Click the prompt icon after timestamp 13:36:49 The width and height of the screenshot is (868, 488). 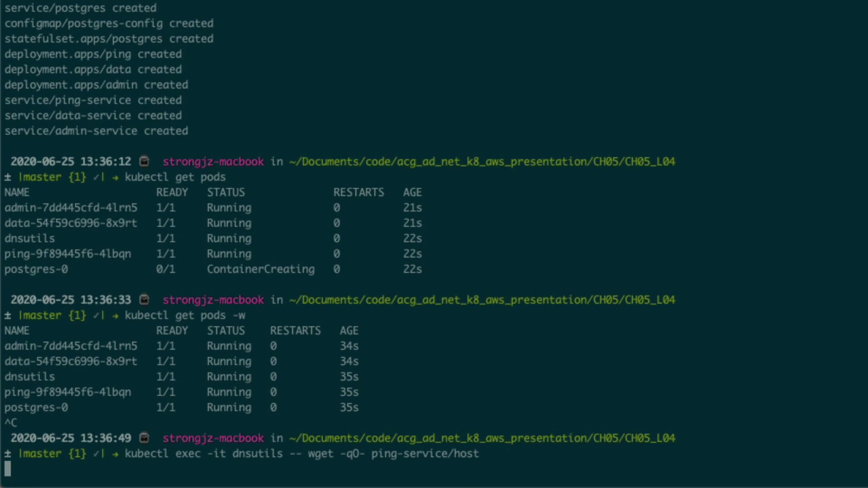point(144,438)
